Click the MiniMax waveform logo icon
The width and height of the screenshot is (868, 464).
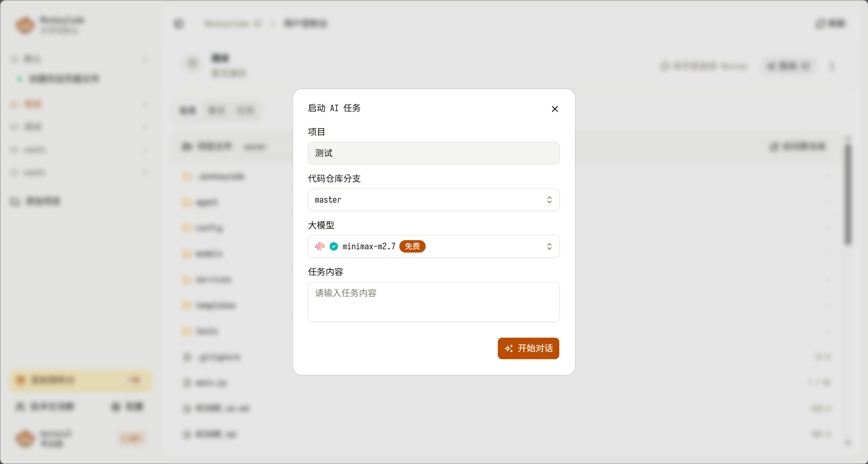(x=319, y=246)
